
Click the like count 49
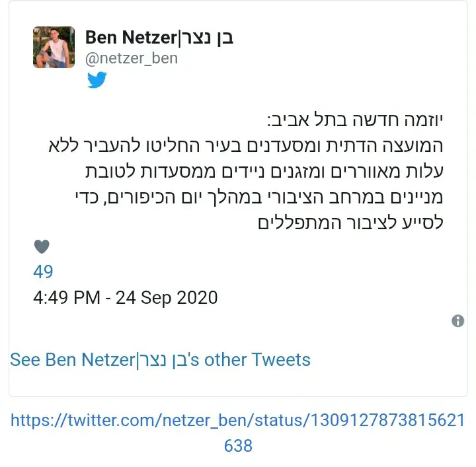pos(43,271)
